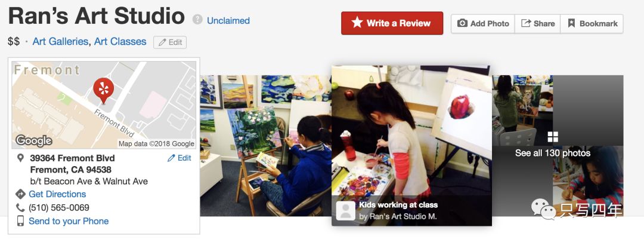This screenshot has width=644, height=239.
Task: Click the grid icon above See all 130 photos
Action: click(553, 137)
